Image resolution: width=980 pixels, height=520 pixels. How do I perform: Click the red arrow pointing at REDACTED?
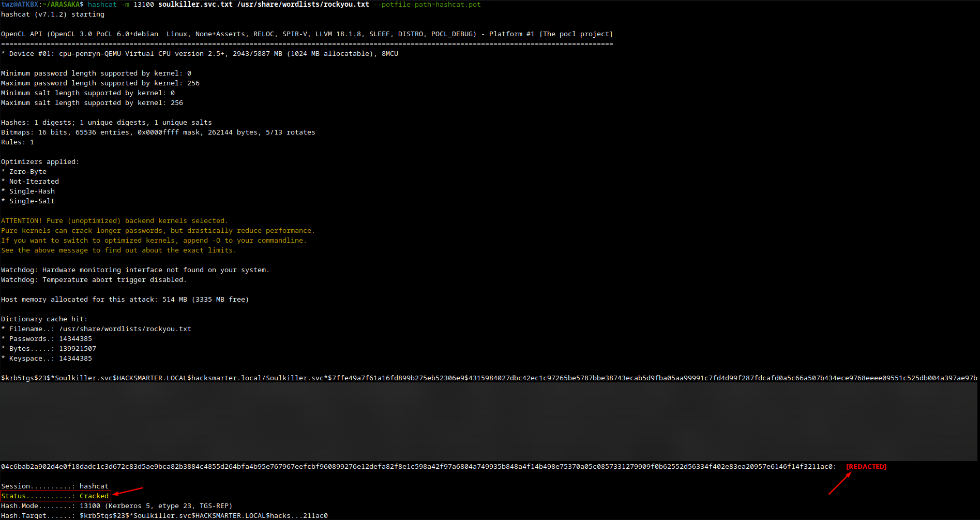click(x=840, y=484)
